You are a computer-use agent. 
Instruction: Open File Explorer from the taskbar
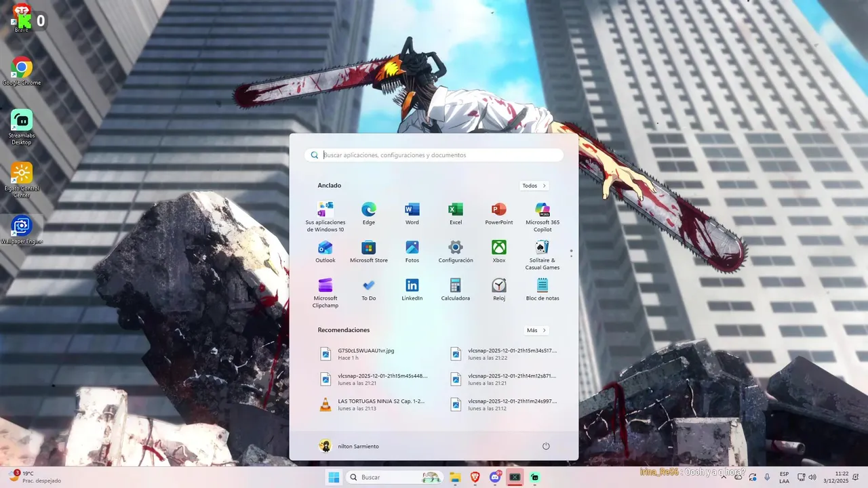(455, 477)
